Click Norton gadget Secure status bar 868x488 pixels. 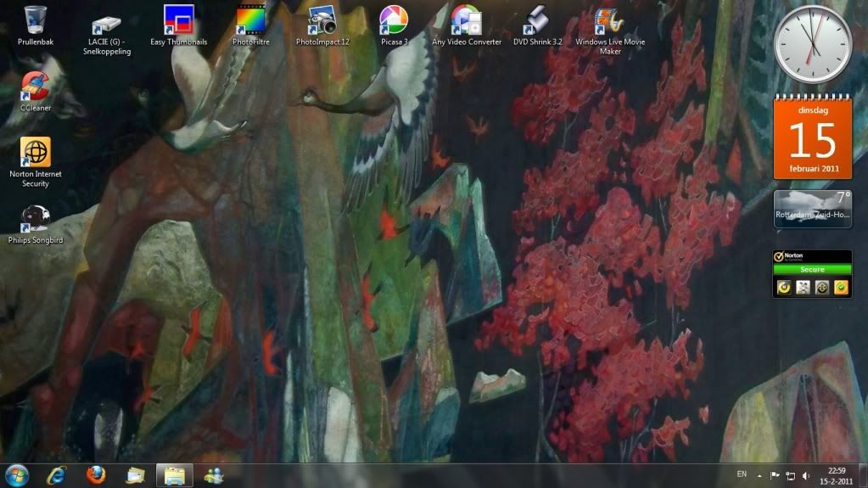tap(812, 270)
